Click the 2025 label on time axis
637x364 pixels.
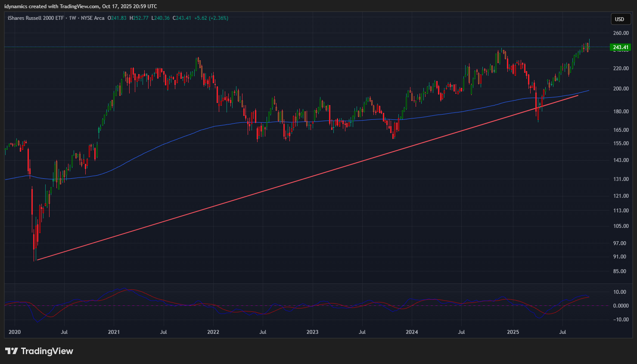click(513, 332)
